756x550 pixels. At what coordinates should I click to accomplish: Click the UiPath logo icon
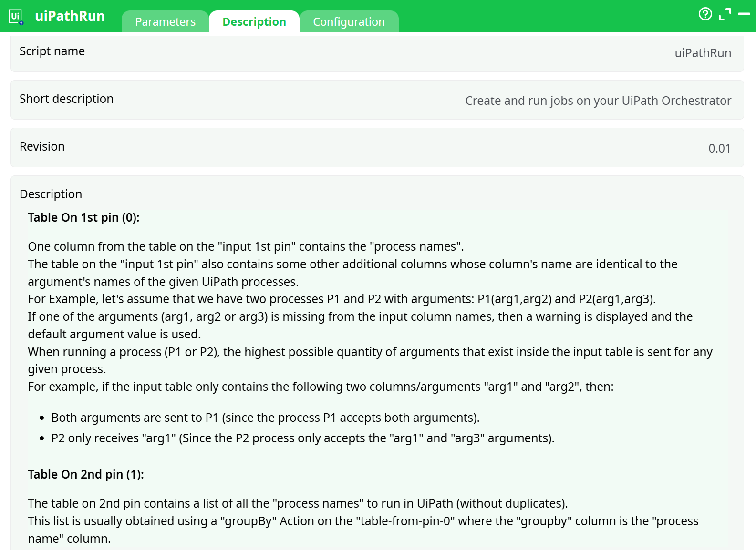click(x=16, y=17)
